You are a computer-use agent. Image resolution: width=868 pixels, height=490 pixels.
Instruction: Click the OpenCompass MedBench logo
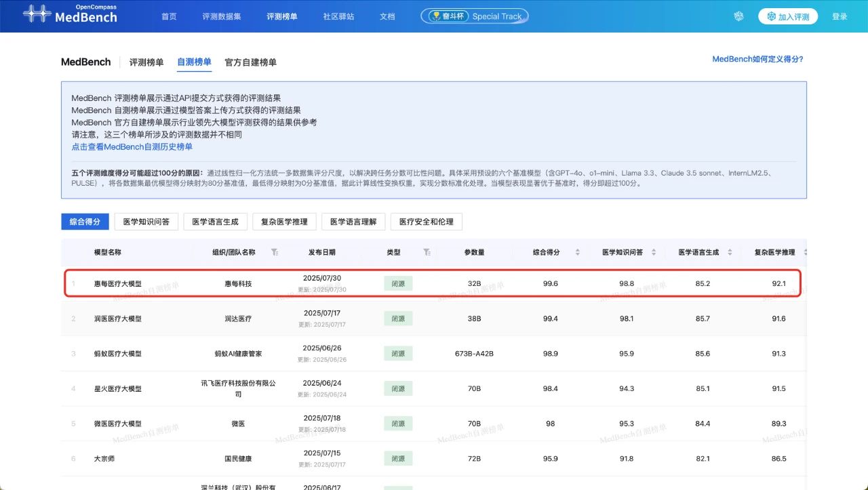coord(70,15)
